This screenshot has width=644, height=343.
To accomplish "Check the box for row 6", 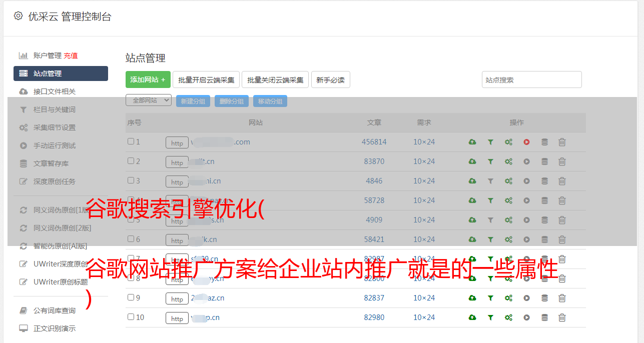I will [131, 239].
